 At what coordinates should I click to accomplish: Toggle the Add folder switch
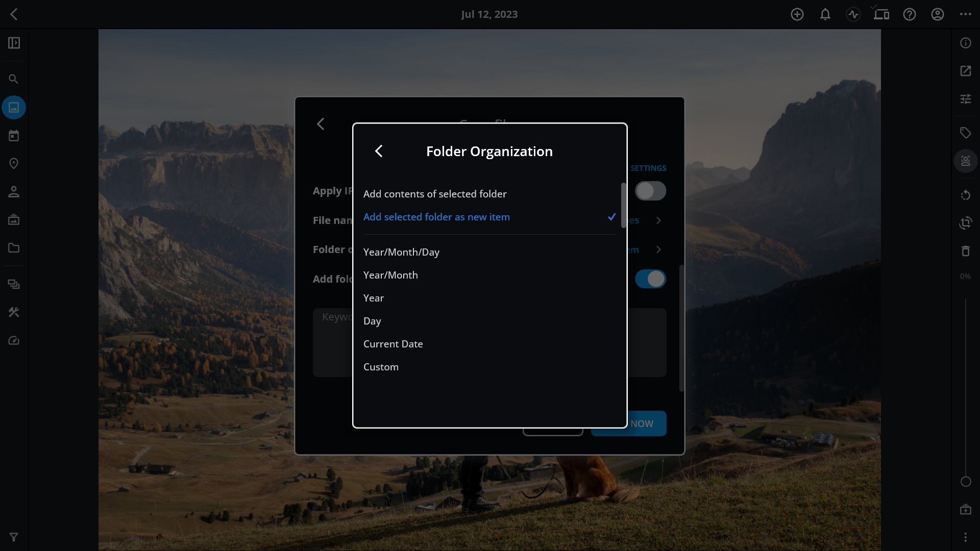click(x=650, y=279)
